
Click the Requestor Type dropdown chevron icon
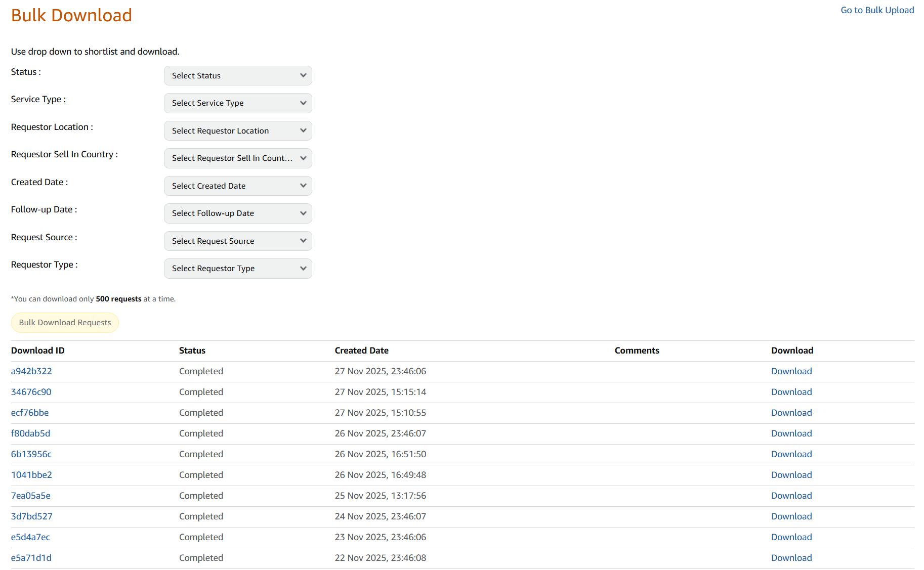click(x=303, y=268)
